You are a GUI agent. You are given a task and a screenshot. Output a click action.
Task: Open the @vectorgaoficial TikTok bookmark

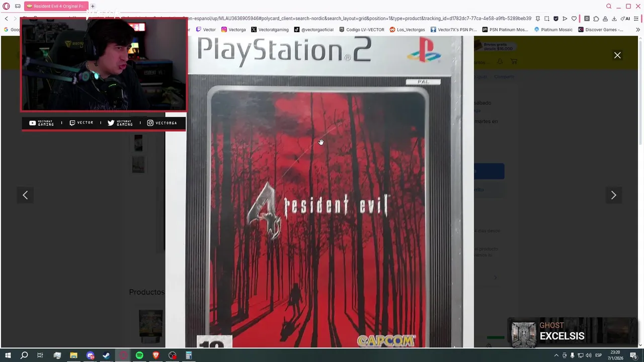314,30
